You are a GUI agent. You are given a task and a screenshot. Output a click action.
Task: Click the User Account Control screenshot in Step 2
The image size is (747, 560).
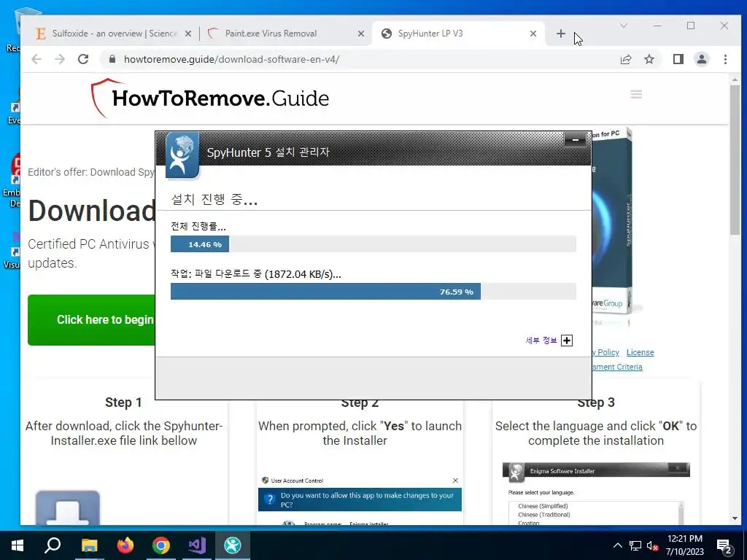(360, 500)
